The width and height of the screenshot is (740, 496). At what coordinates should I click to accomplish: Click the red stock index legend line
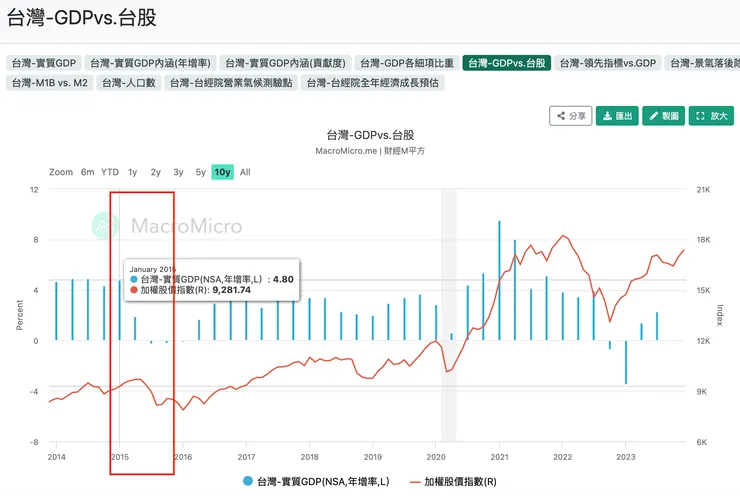tap(415, 482)
